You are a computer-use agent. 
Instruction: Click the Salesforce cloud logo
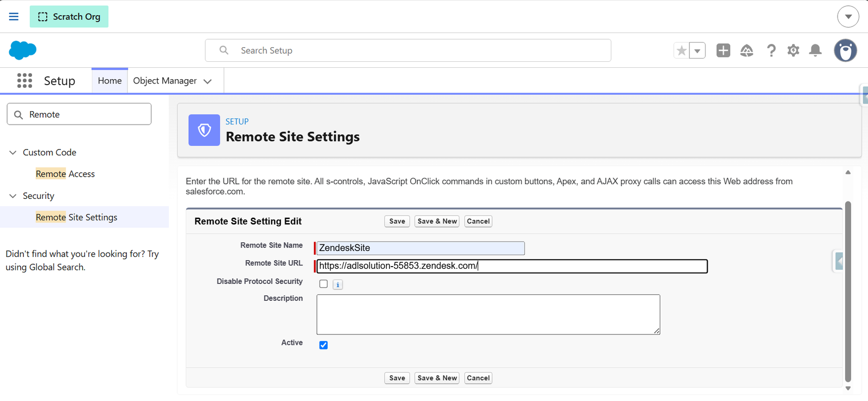(23, 50)
